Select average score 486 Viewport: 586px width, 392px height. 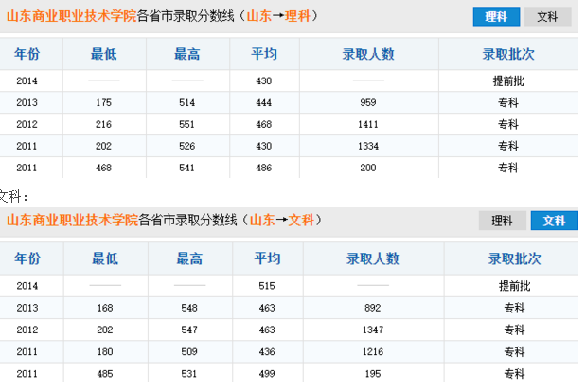point(264,168)
